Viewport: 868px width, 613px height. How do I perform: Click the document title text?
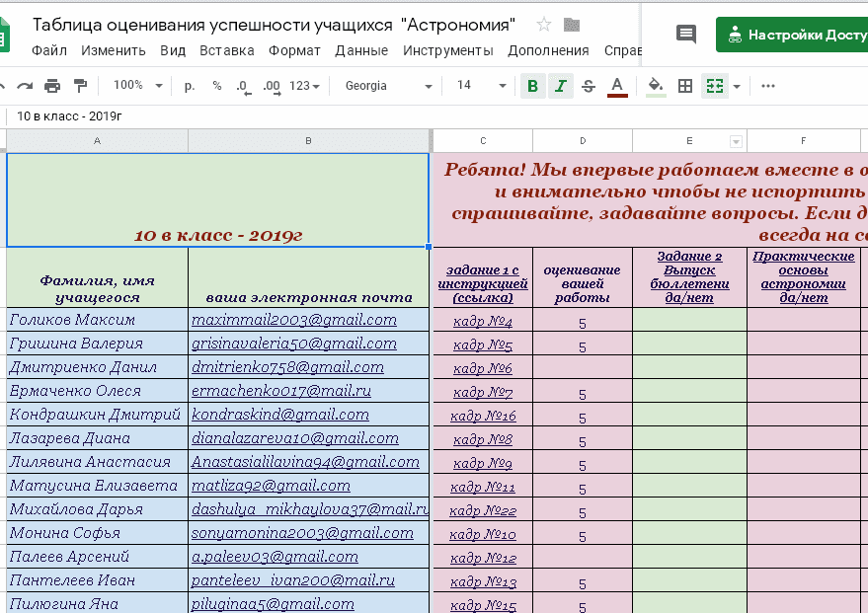click(274, 25)
